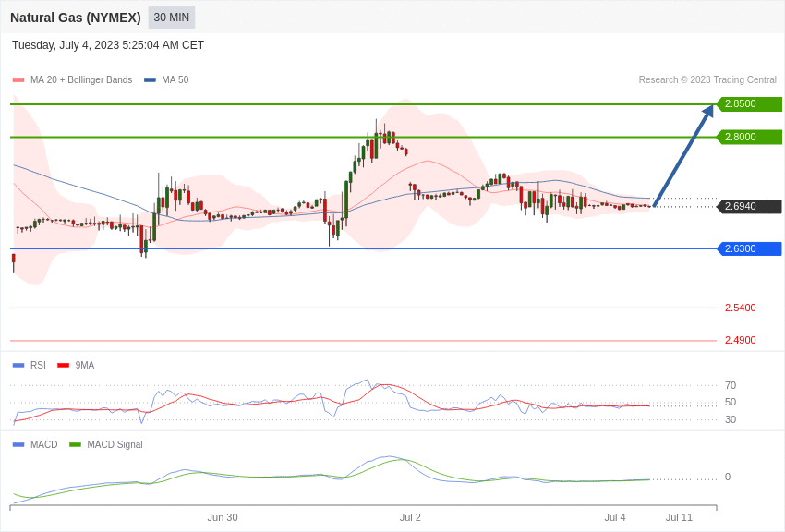Click the 2.4900 support level label
The height and width of the screenshot is (532, 785).
(741, 340)
